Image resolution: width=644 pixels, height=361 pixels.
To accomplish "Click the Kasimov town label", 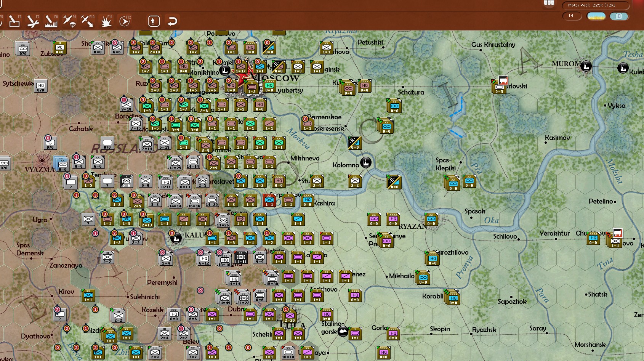I will coord(557,138).
